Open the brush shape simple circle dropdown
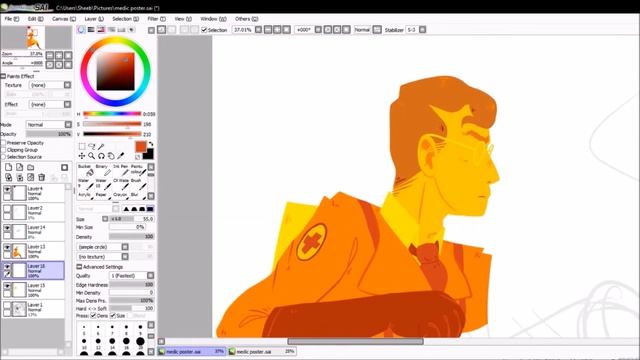 [125, 247]
